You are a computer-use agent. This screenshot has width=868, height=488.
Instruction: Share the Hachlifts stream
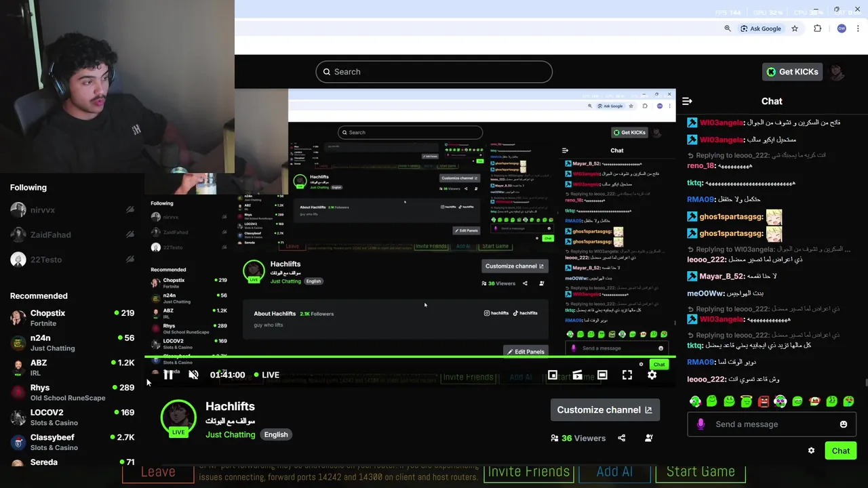tap(622, 439)
